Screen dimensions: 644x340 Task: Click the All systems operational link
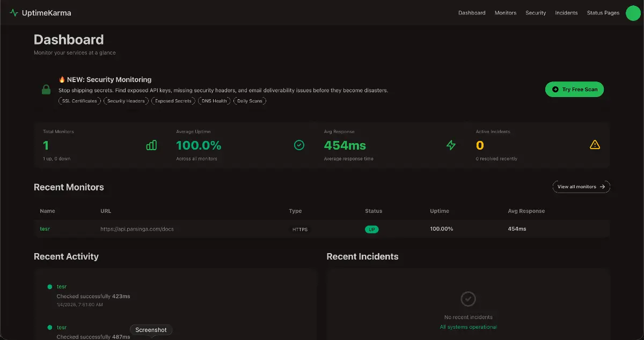[x=468, y=327]
